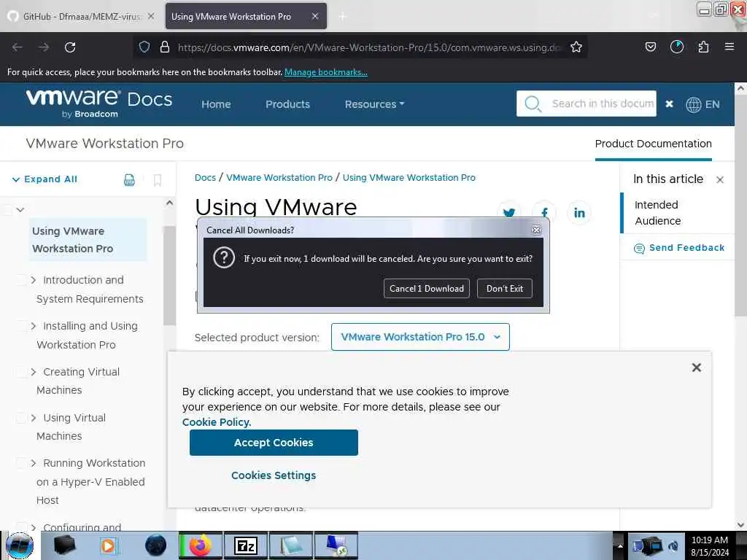Open tracking protection shield icon
This screenshot has width=747, height=560.
144,47
